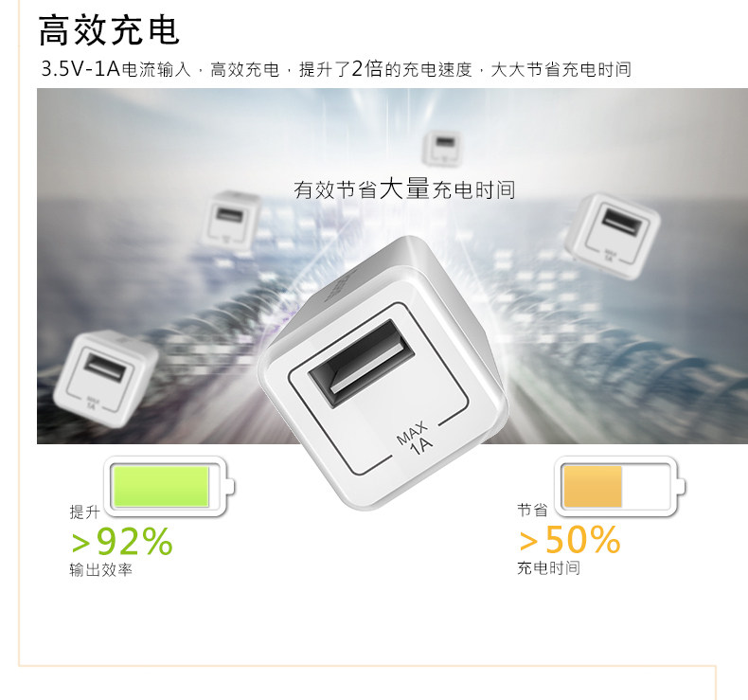Image resolution: width=748 pixels, height=700 pixels.
Task: Click the 输出效率 label
Action: tap(100, 569)
